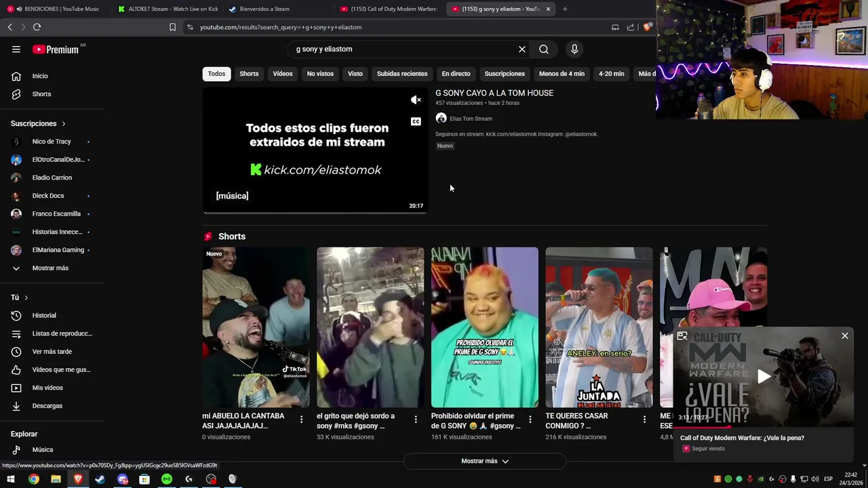Select the Visto filter chip

point(355,74)
